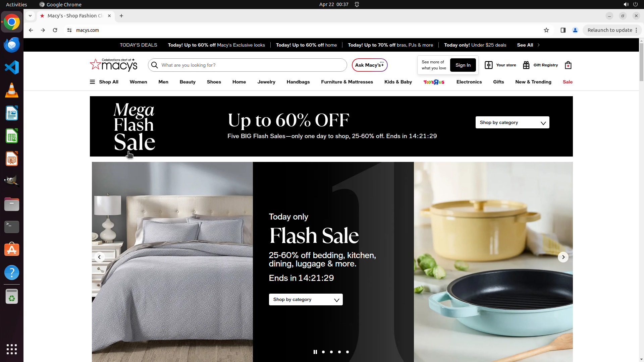Advance carousel with next arrow
This screenshot has width=644, height=362.
click(563, 257)
